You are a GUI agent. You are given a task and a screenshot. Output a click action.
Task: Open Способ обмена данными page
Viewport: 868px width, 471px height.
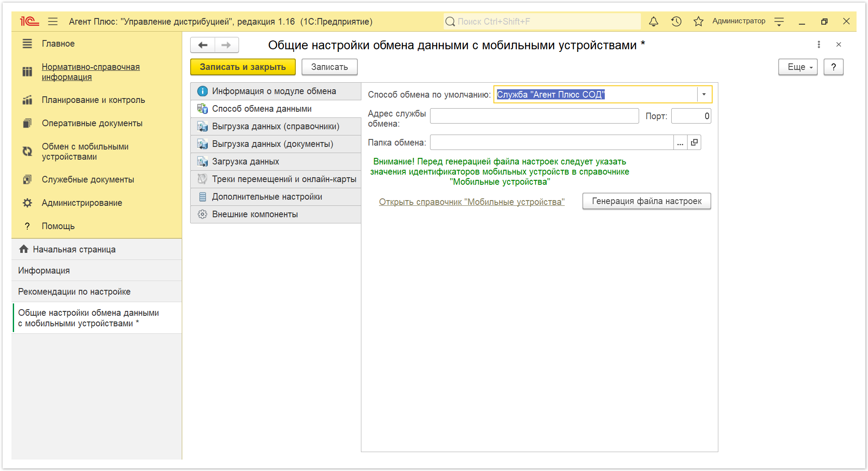coord(276,109)
